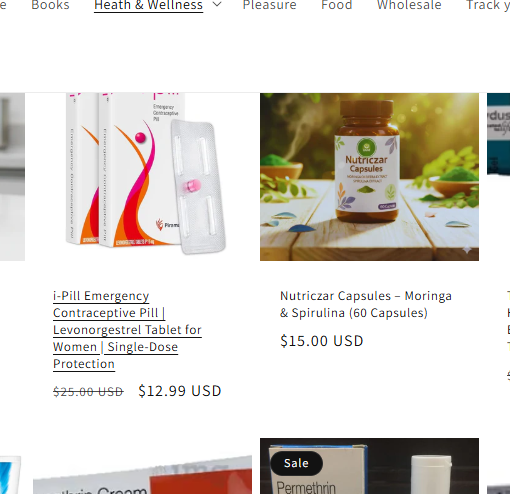The width and height of the screenshot is (510, 494).
Task: Click the $15.00 USD price
Action: pyautogui.click(x=322, y=341)
